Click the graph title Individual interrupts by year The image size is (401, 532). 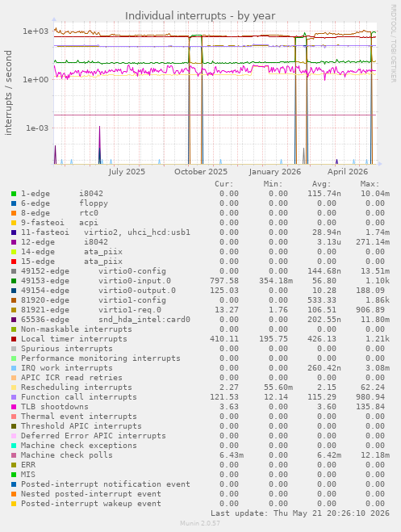click(x=200, y=16)
